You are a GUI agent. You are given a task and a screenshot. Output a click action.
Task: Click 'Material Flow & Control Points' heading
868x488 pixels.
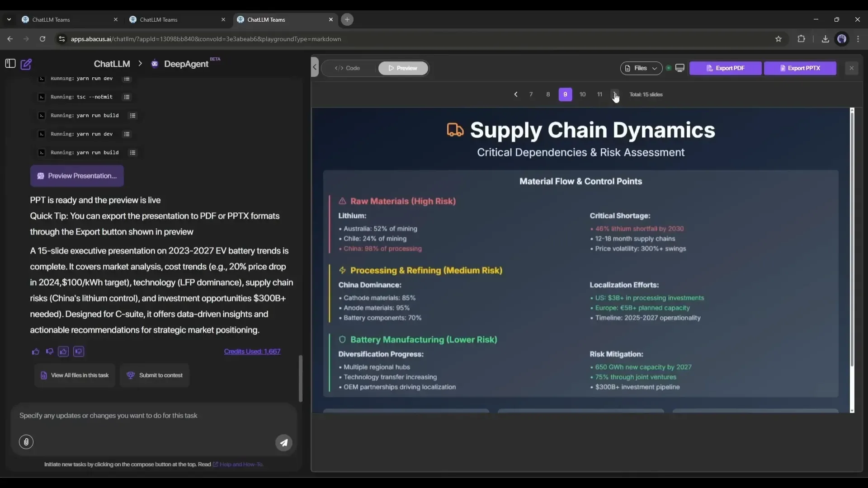(580, 181)
